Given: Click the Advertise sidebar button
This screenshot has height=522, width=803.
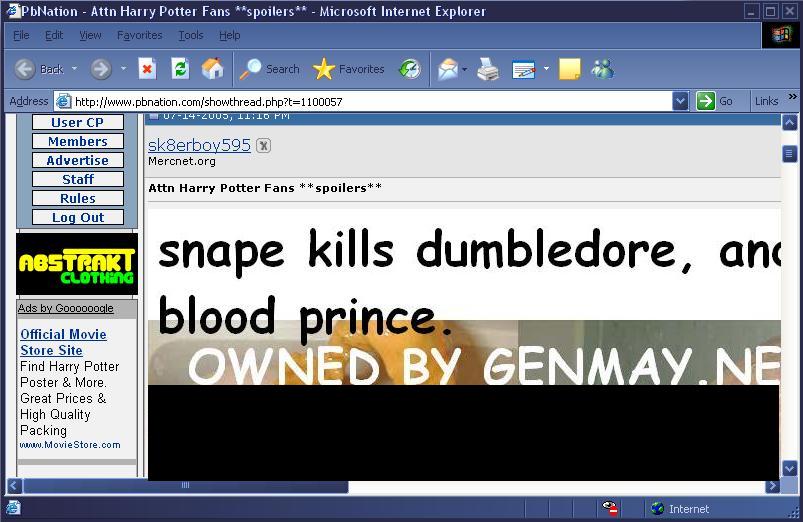Looking at the screenshot, I should (78, 160).
